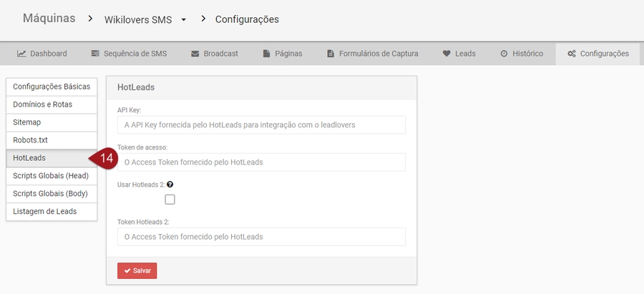This screenshot has width=644, height=294.
Task: Expand the Wikilovers SMS machine dropdown
Action: (183, 20)
